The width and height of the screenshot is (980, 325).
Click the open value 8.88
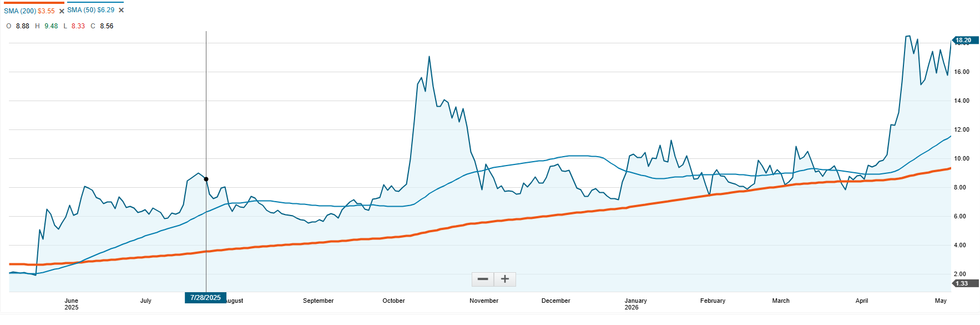pos(23,26)
